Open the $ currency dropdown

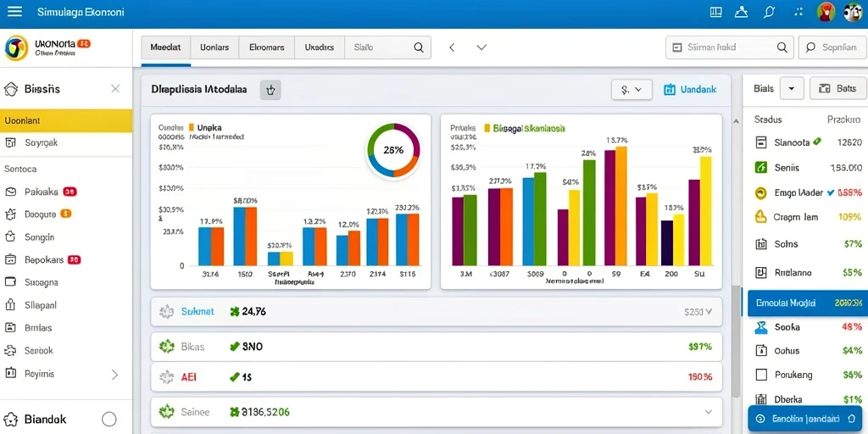(631, 89)
